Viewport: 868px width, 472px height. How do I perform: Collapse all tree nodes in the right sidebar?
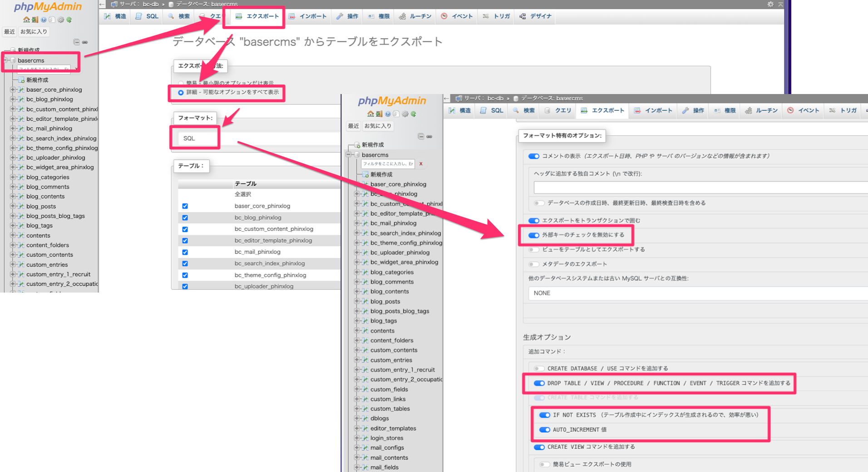click(421, 136)
